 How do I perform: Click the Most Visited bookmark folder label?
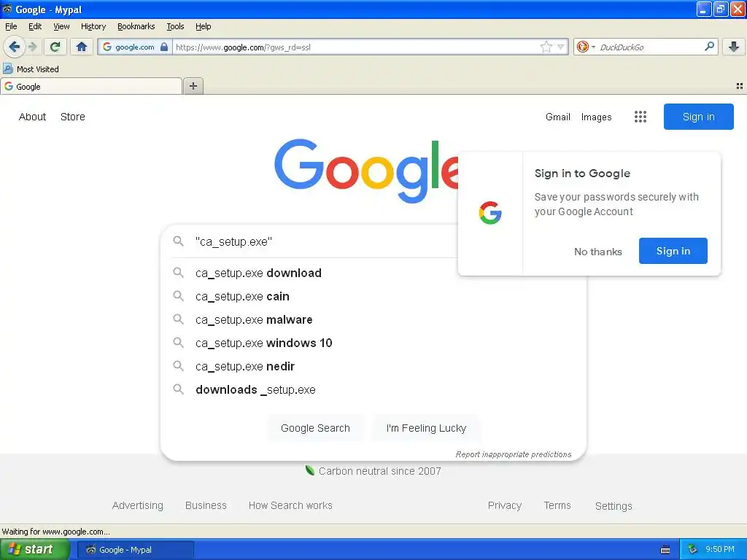pyautogui.click(x=38, y=69)
